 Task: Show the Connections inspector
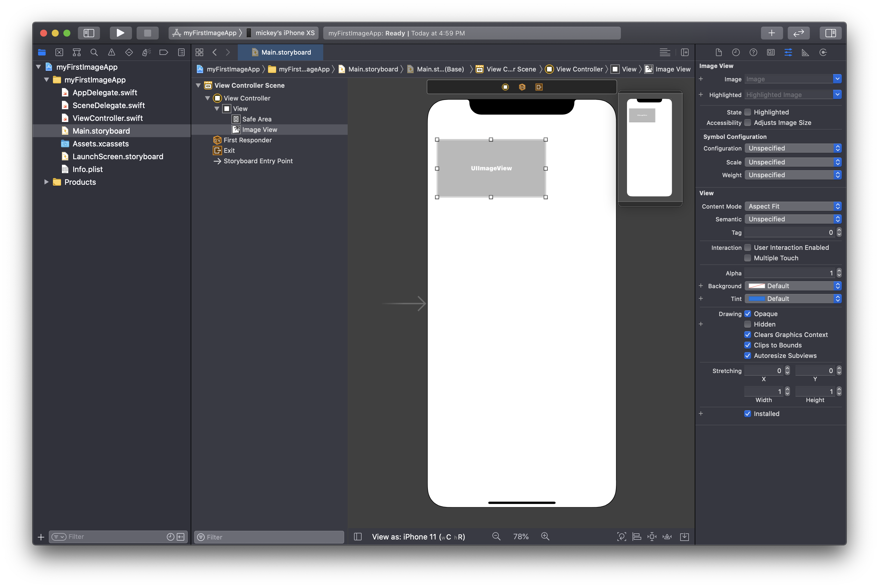823,53
